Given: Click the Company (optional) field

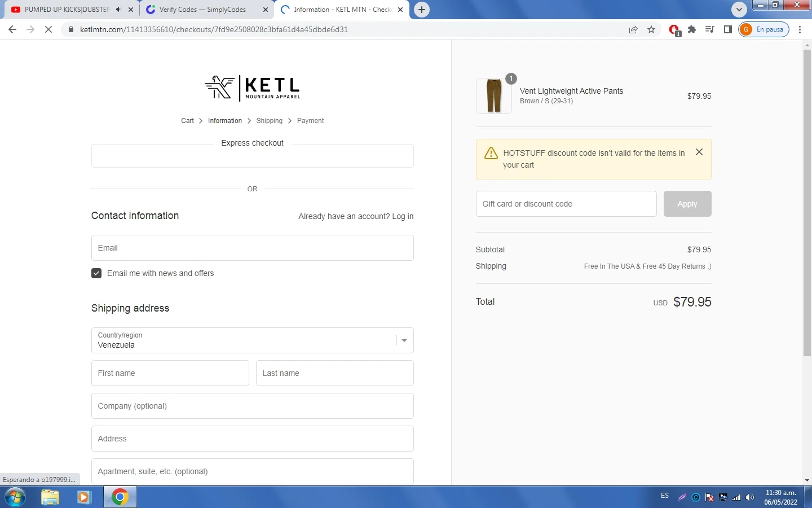Looking at the screenshot, I should click(252, 406).
